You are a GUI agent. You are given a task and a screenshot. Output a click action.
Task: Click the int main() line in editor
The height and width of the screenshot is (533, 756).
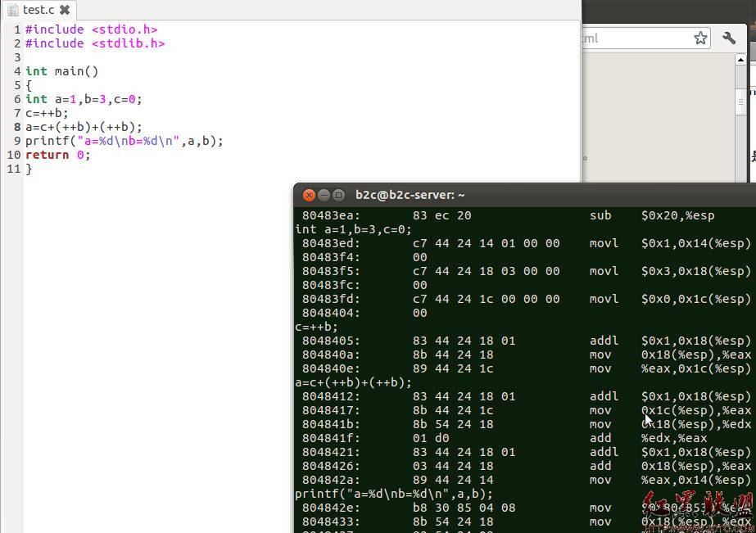point(61,71)
